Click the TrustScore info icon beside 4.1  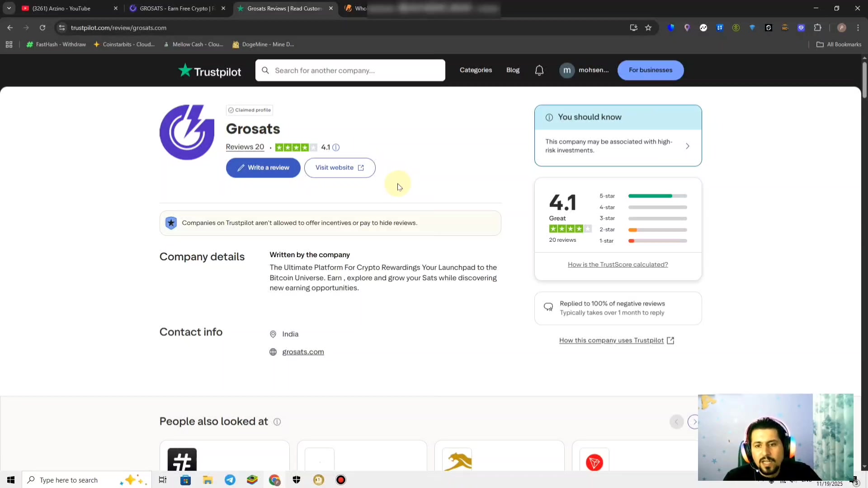(x=336, y=147)
